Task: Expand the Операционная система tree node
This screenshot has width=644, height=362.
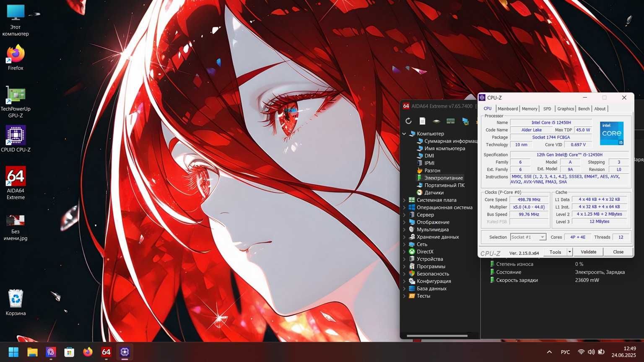Action: coord(404,207)
